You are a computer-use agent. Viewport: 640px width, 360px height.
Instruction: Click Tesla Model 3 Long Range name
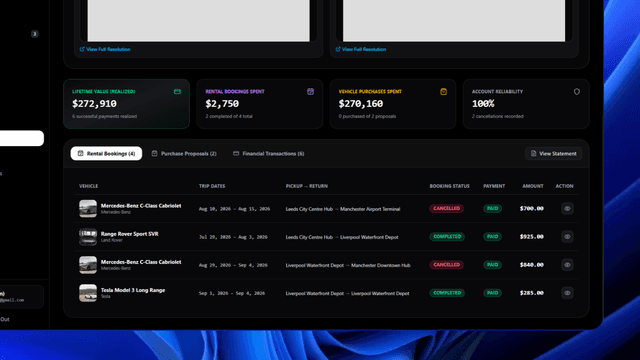point(133,290)
